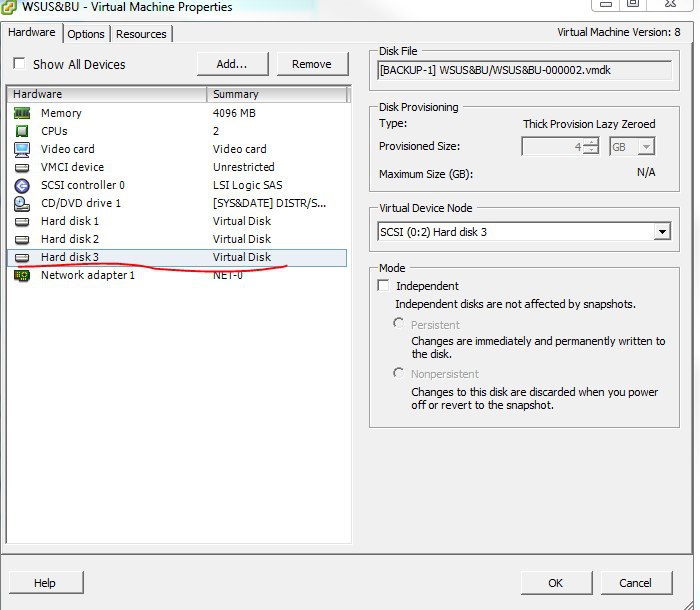This screenshot has width=700, height=610.
Task: Click the Help button
Action: coord(46,583)
